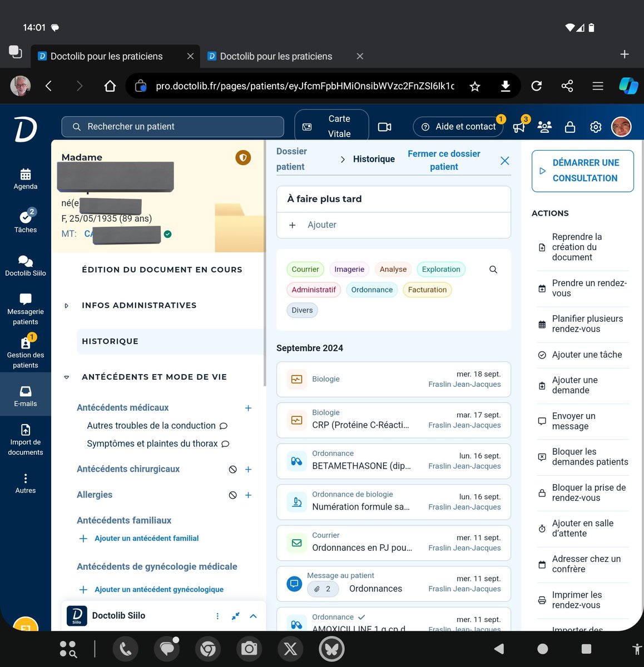The height and width of the screenshot is (667, 644).
Task: Toggle the Administratif filter chip
Action: coord(314,290)
